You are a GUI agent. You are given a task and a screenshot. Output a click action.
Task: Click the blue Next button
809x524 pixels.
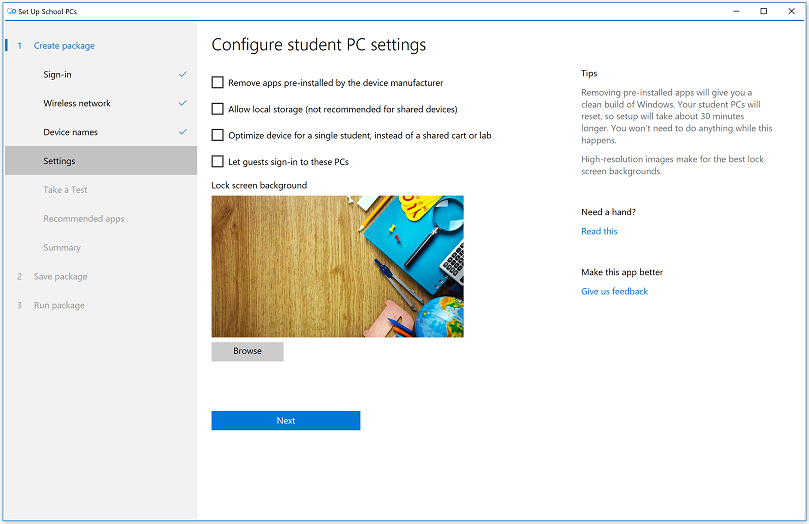(x=285, y=421)
